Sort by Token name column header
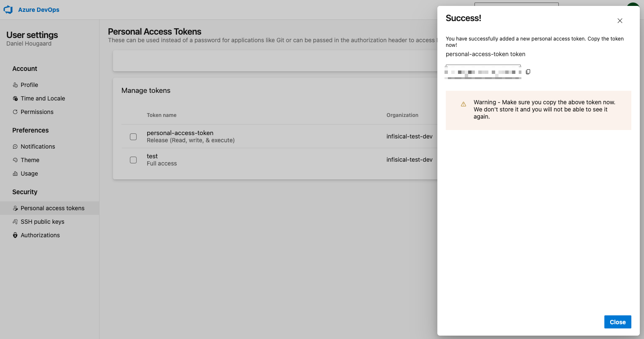644x339 pixels. pos(162,115)
